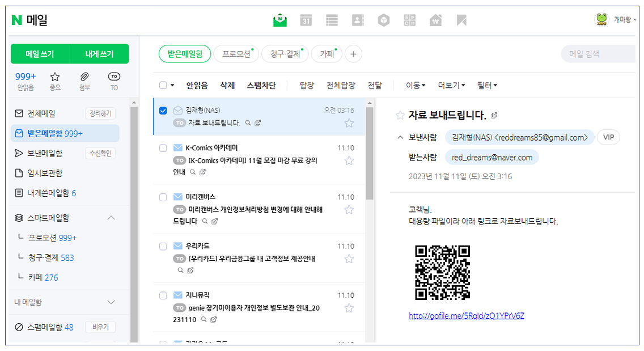Star the 우리카드 mail
Screen dimensions: 644x351
(349, 259)
